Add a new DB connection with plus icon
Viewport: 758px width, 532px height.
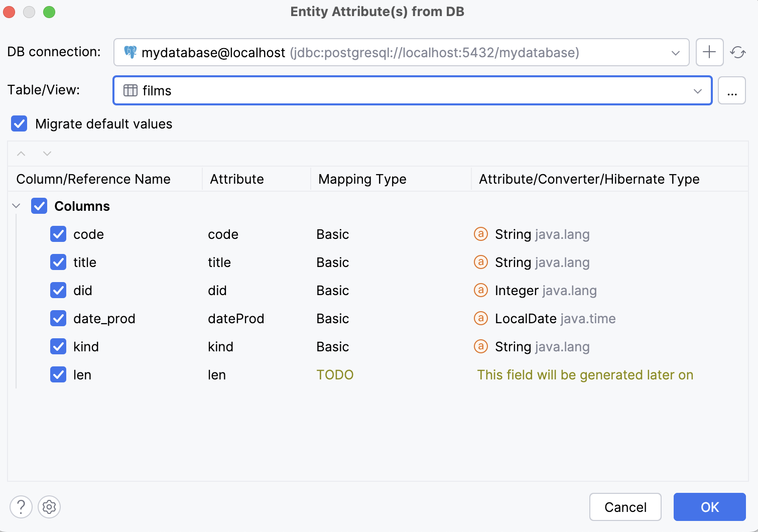point(709,52)
